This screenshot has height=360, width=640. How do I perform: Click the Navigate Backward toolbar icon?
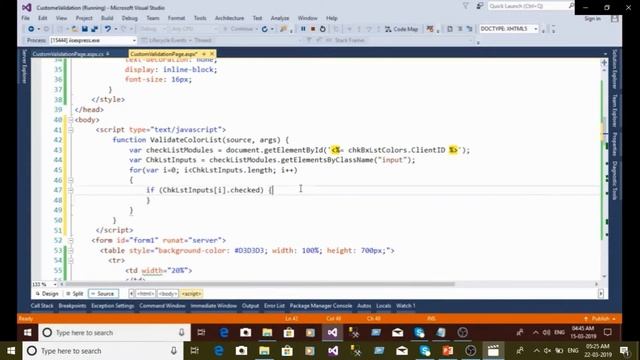coord(31,29)
